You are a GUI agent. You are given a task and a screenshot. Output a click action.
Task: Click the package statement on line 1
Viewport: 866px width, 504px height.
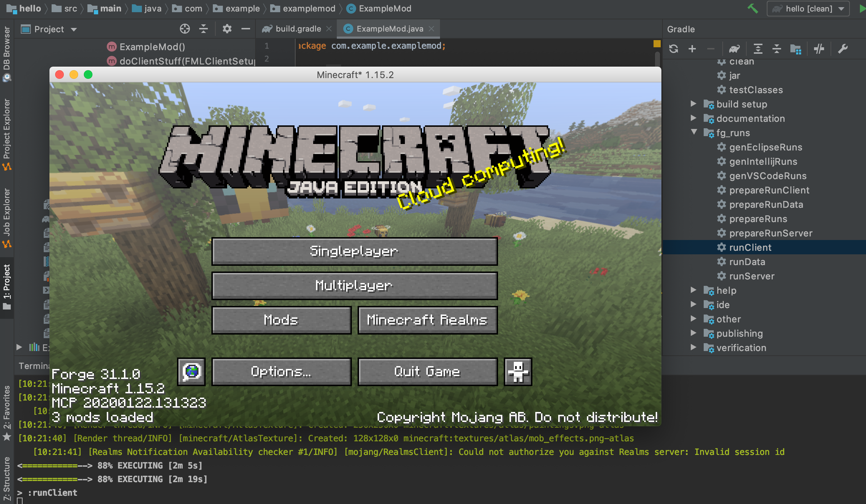pos(372,46)
